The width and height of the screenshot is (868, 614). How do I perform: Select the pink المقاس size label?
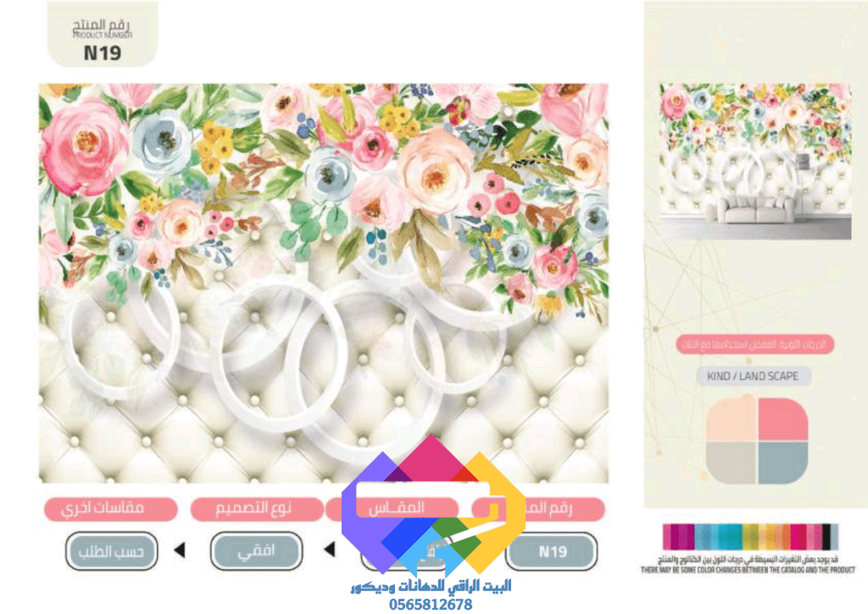392,508
